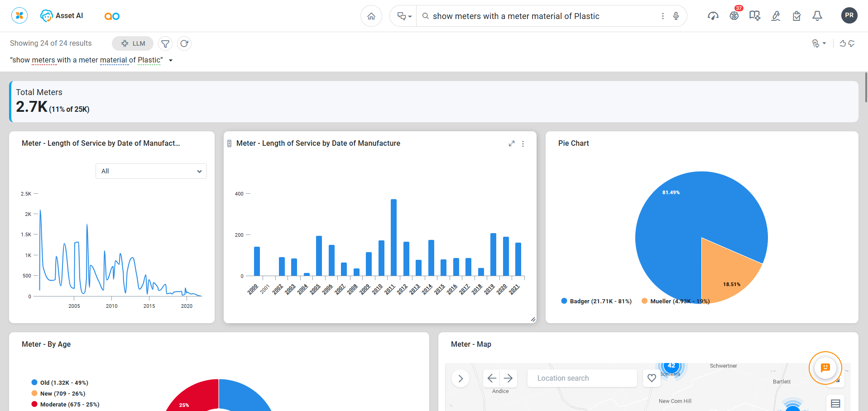Open the bar chart three-dot menu

(x=523, y=143)
